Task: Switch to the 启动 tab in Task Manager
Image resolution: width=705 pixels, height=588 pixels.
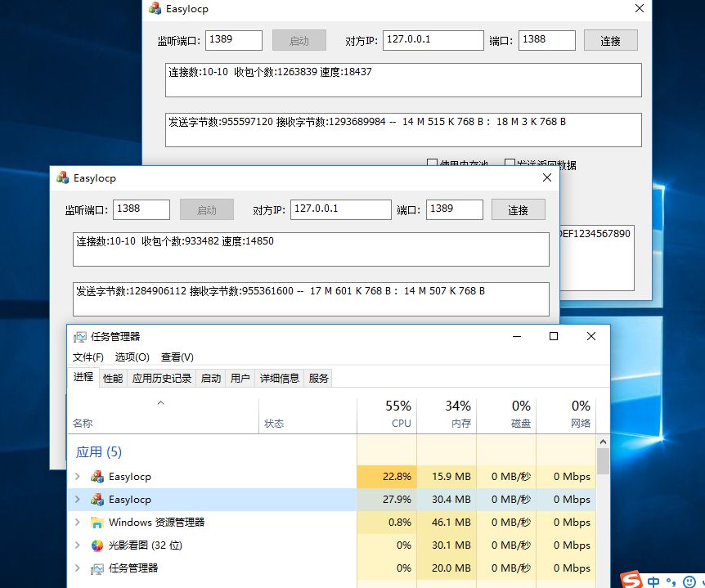Action: point(210,379)
